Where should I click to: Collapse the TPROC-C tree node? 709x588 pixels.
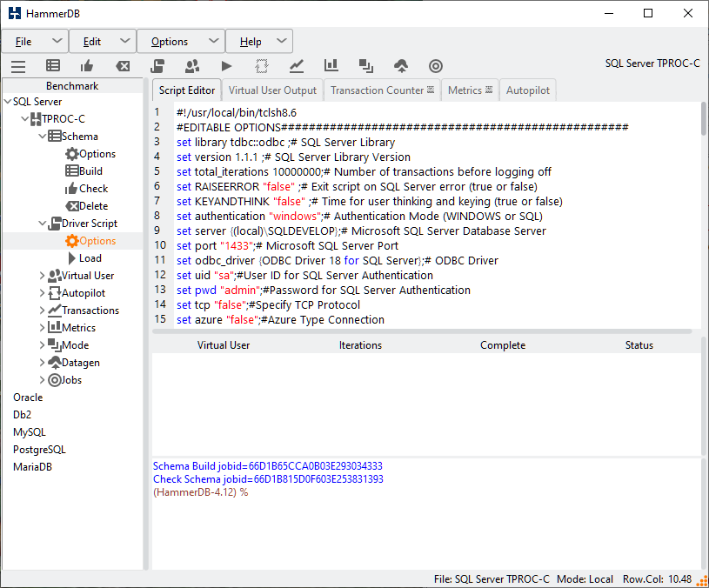pyautogui.click(x=25, y=119)
